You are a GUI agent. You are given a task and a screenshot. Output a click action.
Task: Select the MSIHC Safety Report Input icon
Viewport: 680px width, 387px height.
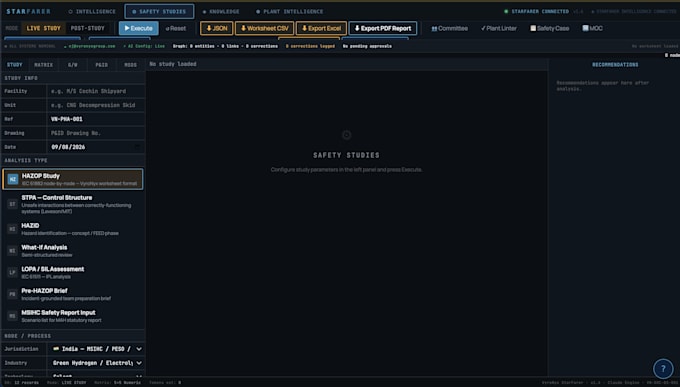click(13, 316)
